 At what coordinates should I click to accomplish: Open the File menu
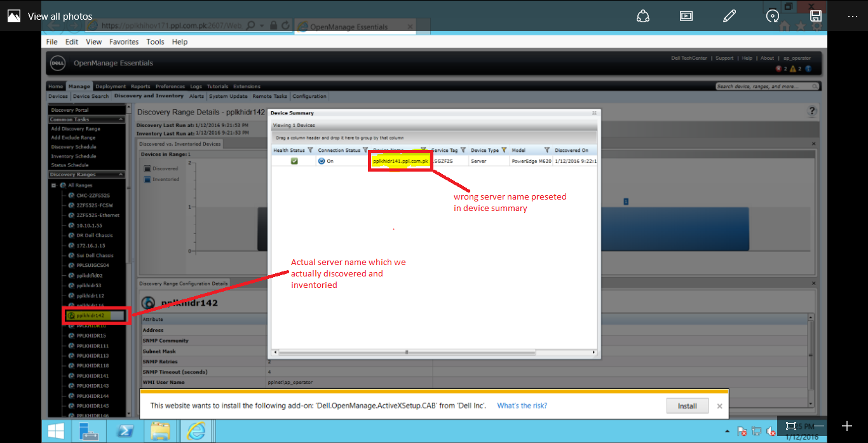coord(52,42)
